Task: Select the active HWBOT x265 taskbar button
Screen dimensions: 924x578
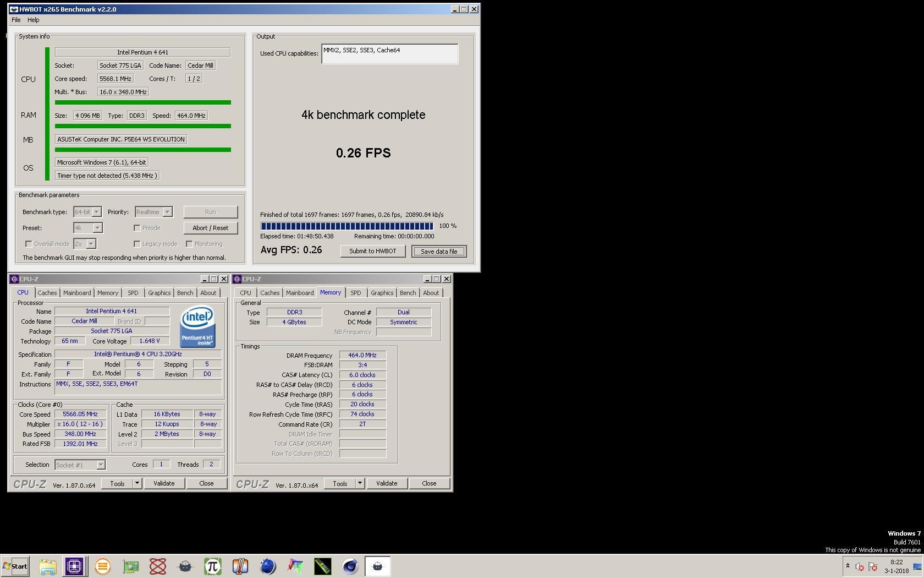Action: tap(378, 566)
